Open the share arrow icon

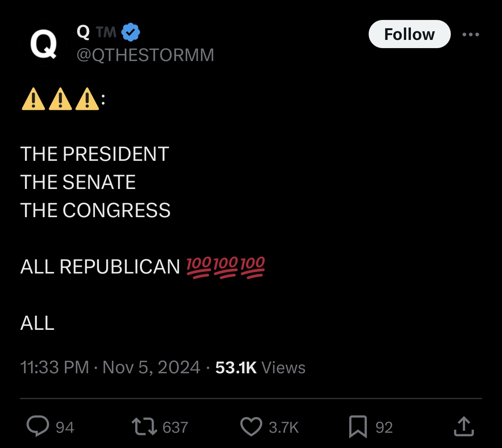464,426
